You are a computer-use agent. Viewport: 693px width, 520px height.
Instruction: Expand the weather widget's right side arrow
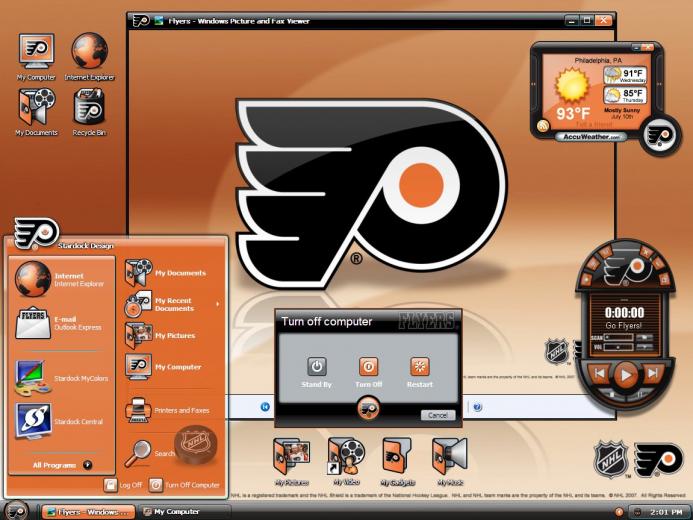[659, 84]
